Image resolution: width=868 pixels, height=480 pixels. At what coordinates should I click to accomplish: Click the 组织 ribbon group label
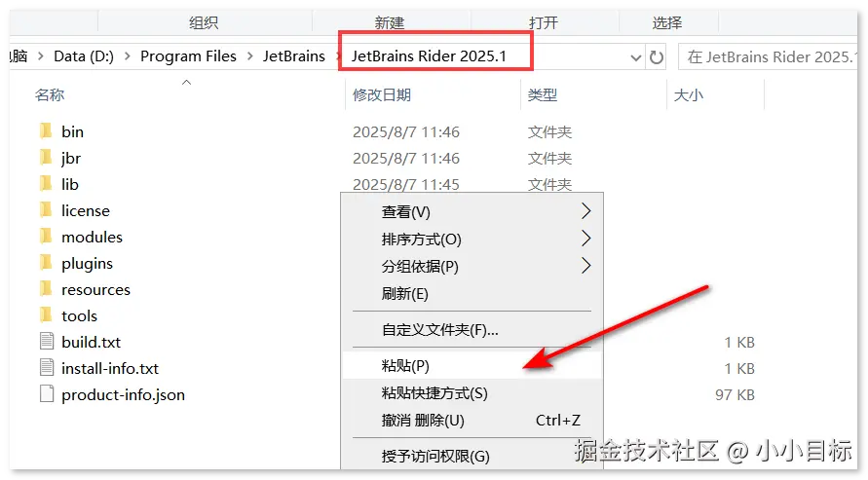pos(204,22)
